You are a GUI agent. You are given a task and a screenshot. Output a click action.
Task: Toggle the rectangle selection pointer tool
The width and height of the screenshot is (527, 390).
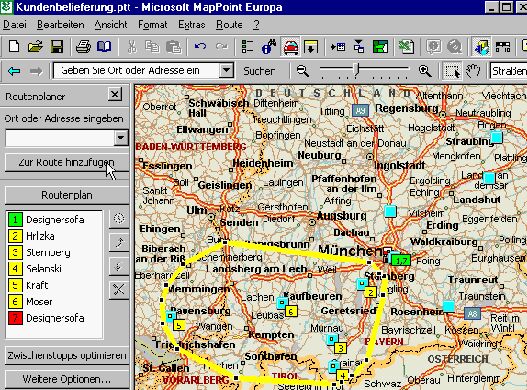point(452,71)
